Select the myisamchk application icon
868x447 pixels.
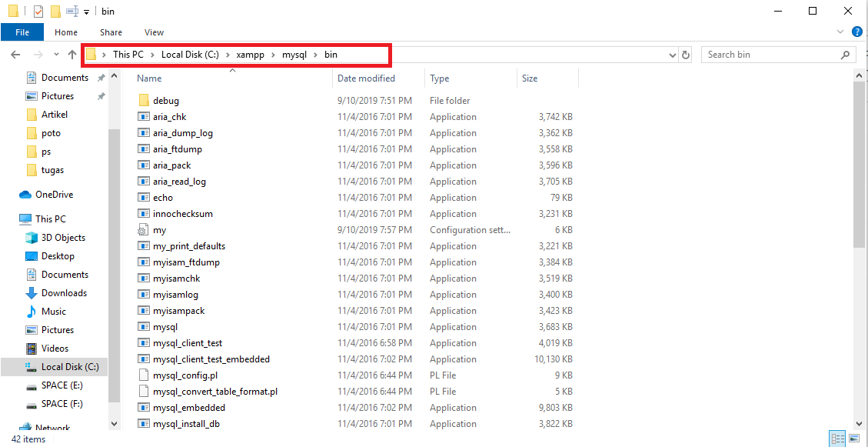(x=144, y=278)
